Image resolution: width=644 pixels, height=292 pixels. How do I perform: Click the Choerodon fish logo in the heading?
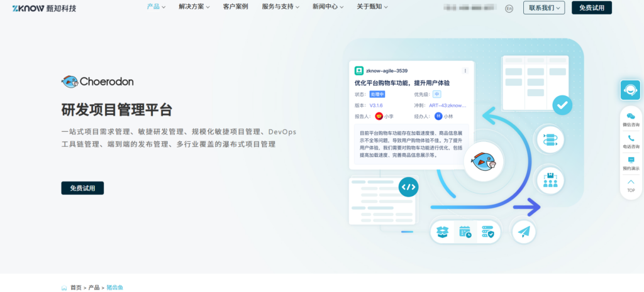pos(70,81)
